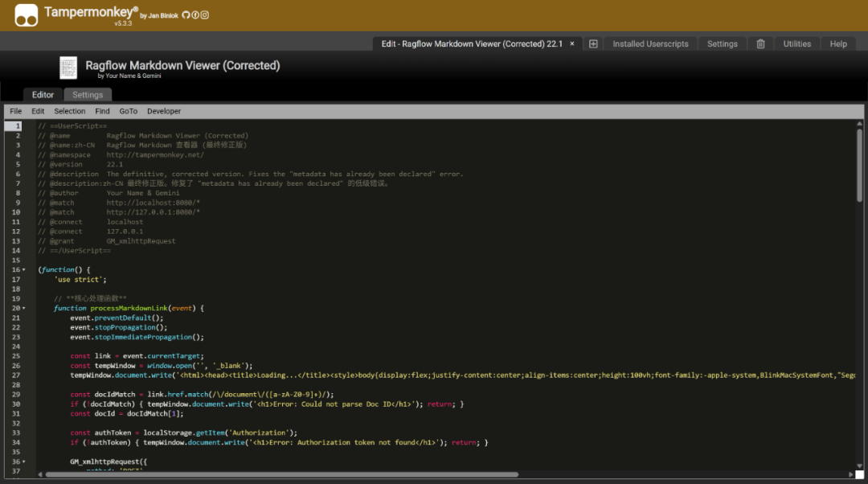
Task: Click the script icon beside Ragflow title
Action: pyautogui.click(x=70, y=69)
